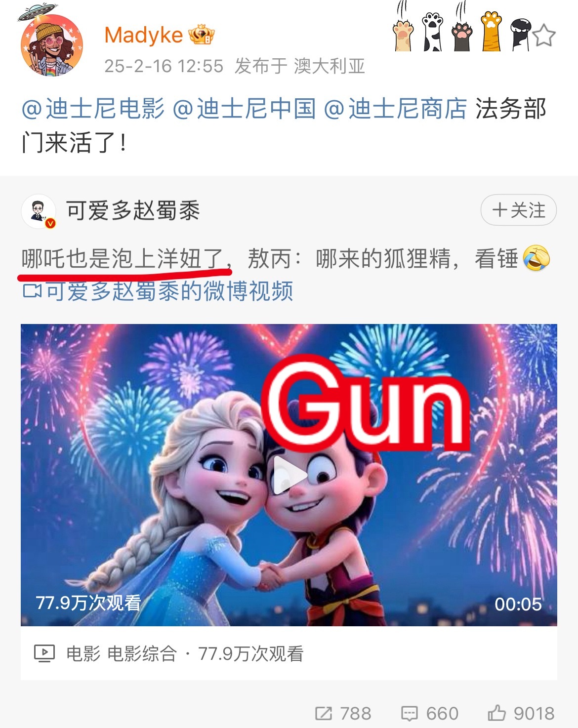Open the 可爱多赵蜀黍 username in the repost
This screenshot has width=578, height=728.
pos(133,210)
